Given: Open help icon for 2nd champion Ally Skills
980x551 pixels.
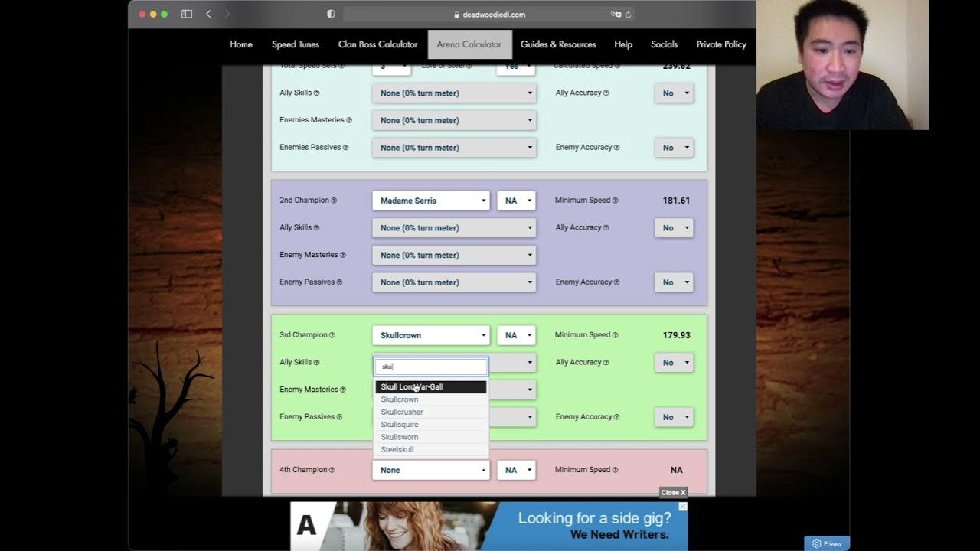Looking at the screenshot, I should (x=316, y=228).
